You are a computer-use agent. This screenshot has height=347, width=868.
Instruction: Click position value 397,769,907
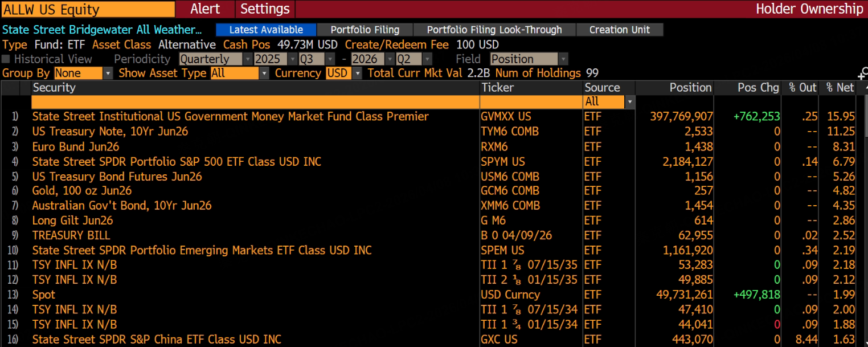point(681,116)
